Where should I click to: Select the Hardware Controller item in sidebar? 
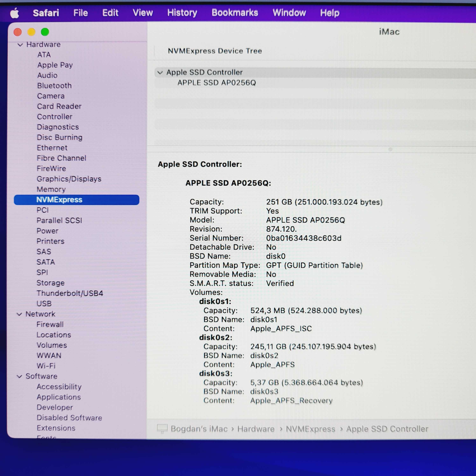[55, 117]
